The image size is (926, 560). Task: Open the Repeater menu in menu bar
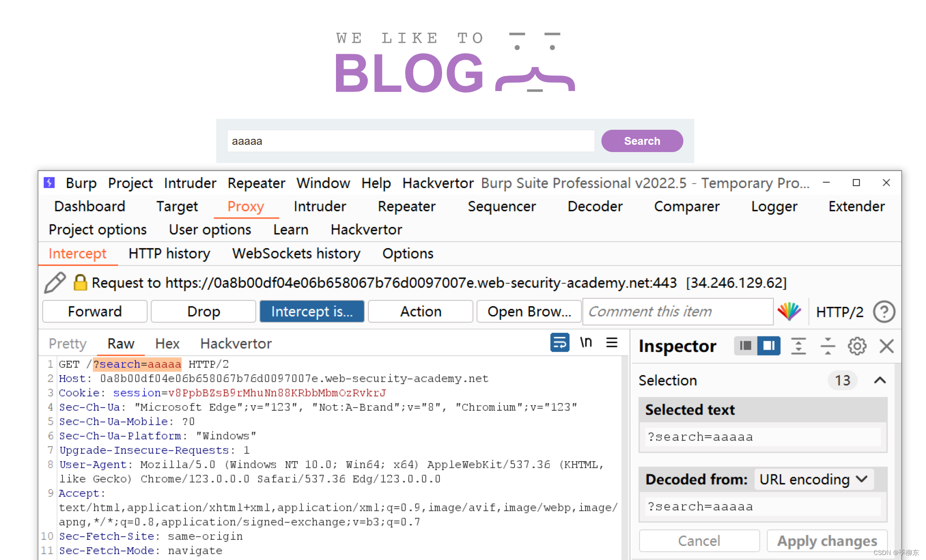[256, 183]
